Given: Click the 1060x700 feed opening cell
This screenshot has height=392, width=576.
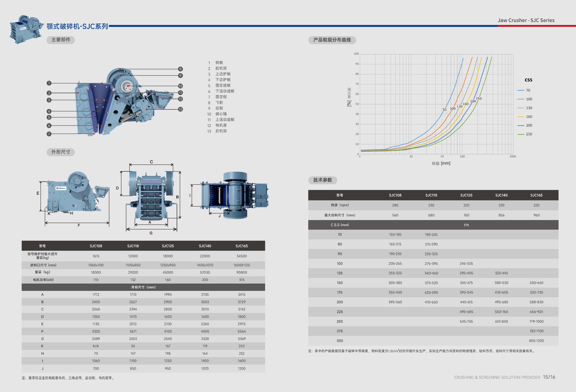Looking at the screenshot, I should (x=96, y=265).
